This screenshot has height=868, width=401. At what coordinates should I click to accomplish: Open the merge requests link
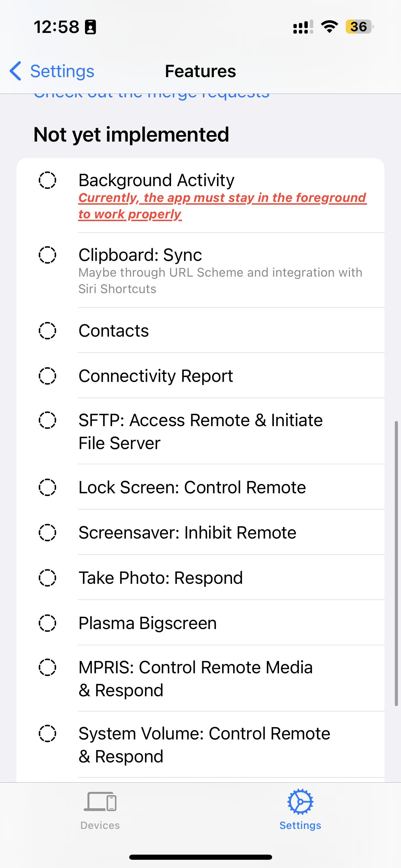151,95
